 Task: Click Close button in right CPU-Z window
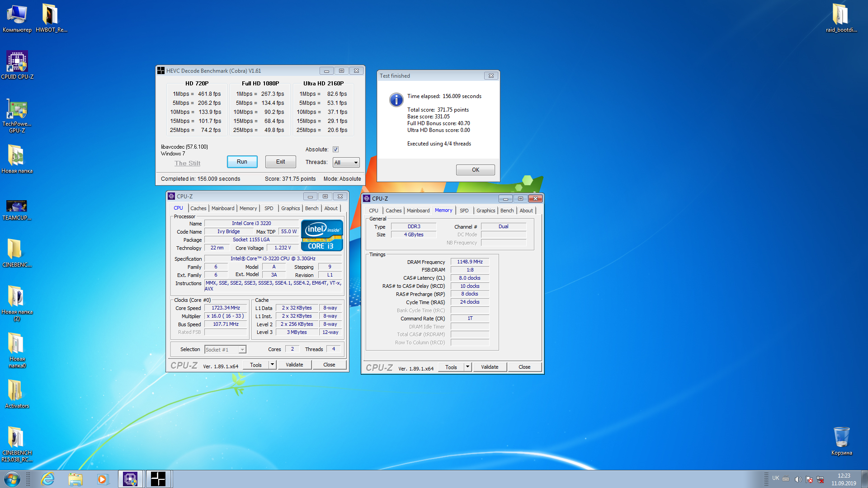[x=524, y=367]
